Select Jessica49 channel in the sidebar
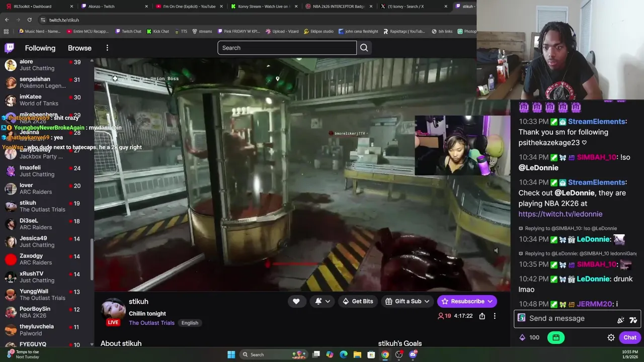 [46, 241]
